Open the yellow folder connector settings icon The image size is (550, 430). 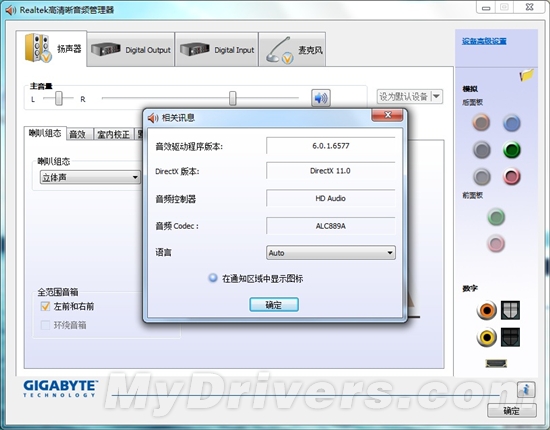(x=526, y=75)
